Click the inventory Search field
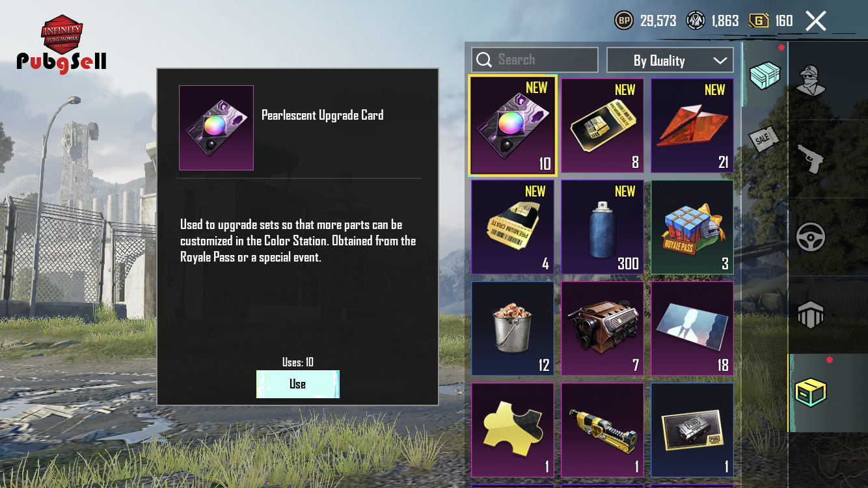 click(535, 60)
